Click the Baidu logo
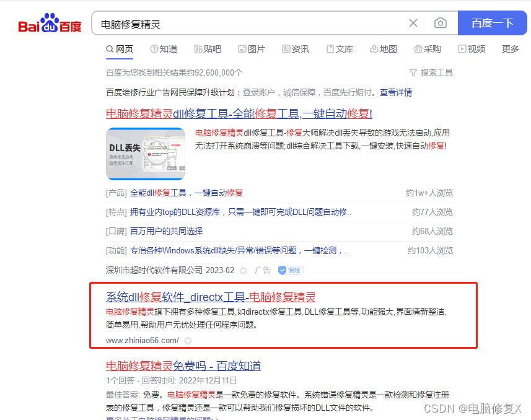This screenshot has height=420, width=531. 50,24
